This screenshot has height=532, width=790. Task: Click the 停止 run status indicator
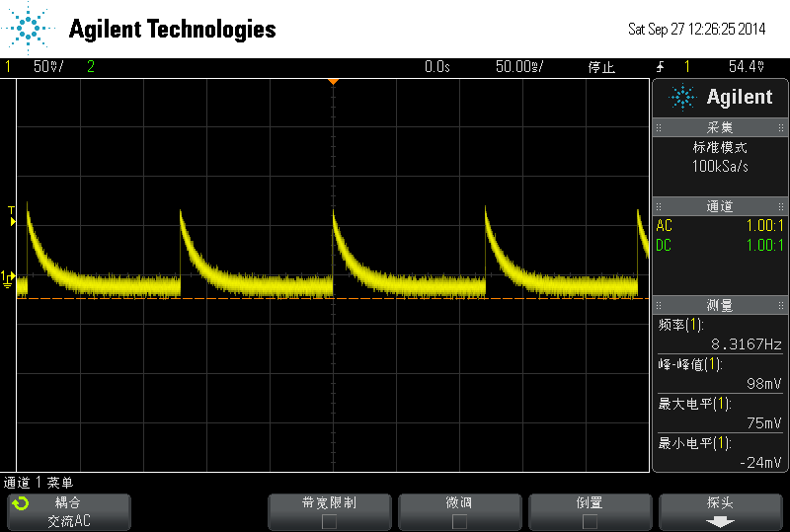601,67
